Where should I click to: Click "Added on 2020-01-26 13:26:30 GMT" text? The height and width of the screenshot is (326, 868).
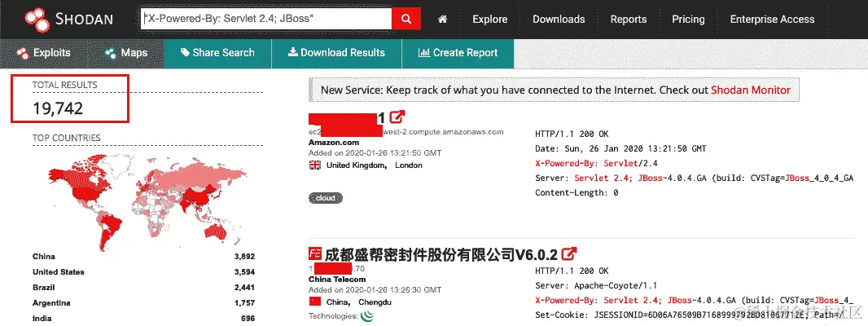click(375, 290)
